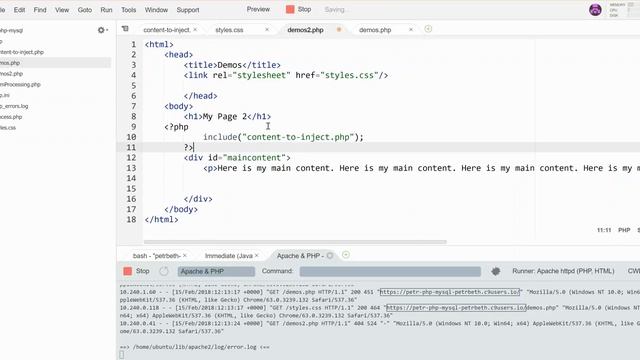Close the content-to-inject tab

[195, 29]
